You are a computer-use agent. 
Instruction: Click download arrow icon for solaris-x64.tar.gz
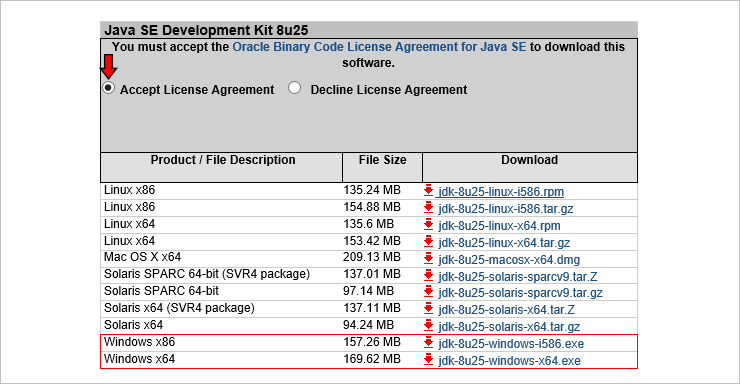(x=429, y=326)
